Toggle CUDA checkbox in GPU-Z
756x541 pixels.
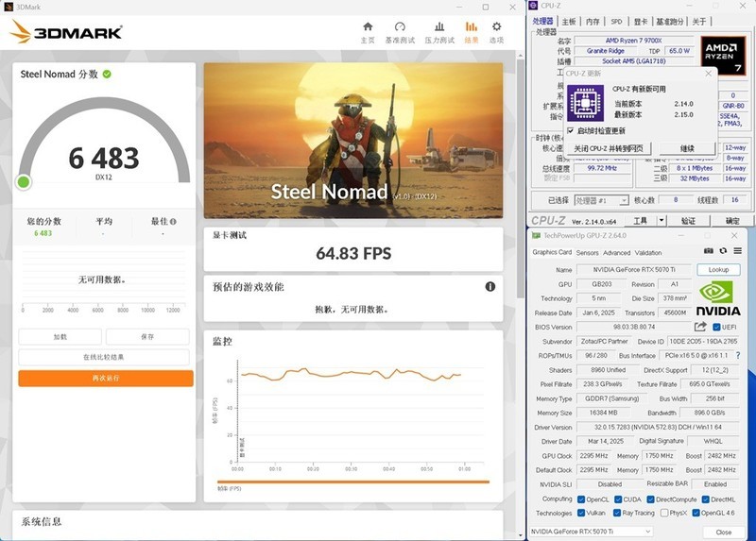[x=618, y=499]
